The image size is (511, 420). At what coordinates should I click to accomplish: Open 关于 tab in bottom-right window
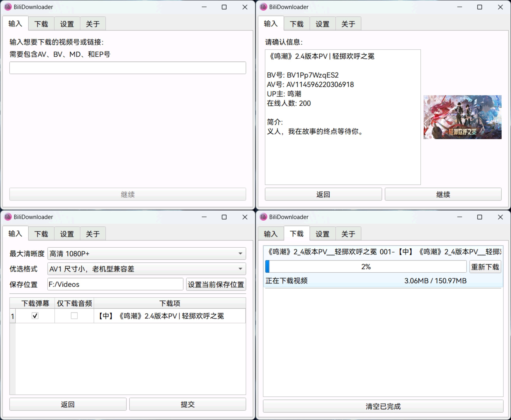[x=348, y=234]
